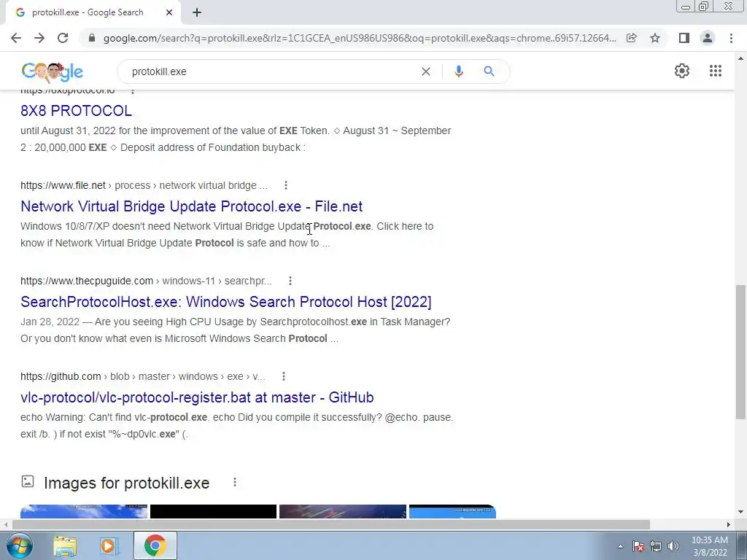Open more options for the 8x8protocol result
The image size is (747, 560).
coord(133,90)
